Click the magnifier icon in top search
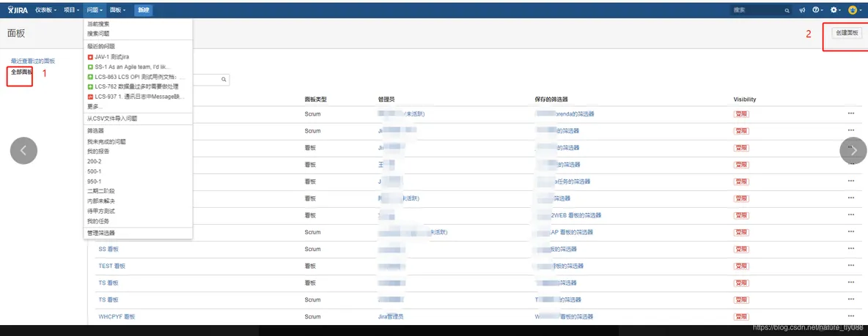The image size is (868, 336). tap(787, 10)
